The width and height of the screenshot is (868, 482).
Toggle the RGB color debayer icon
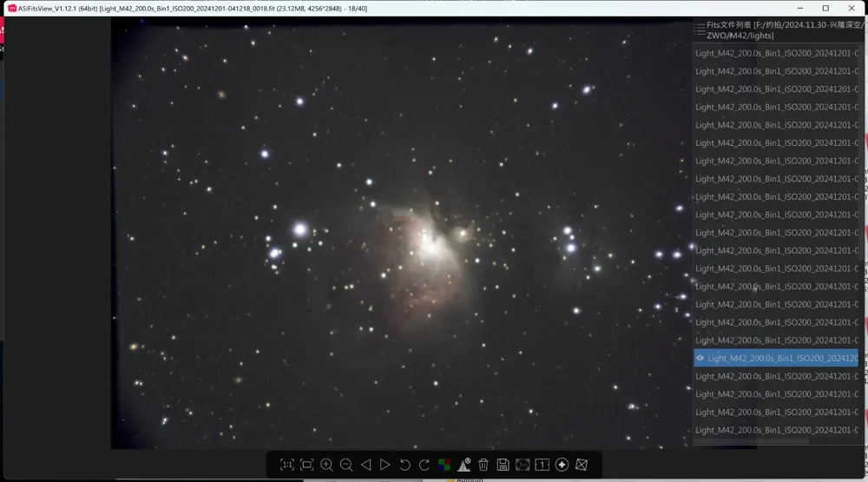pyautogui.click(x=444, y=465)
